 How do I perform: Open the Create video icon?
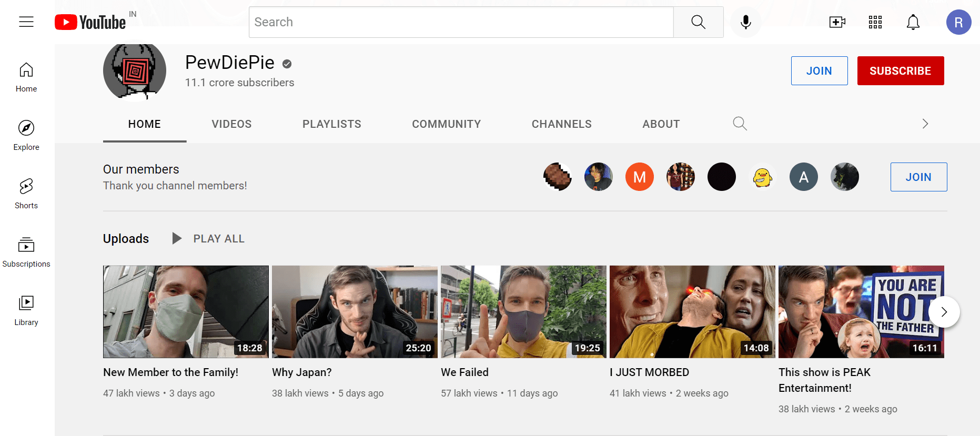[837, 22]
